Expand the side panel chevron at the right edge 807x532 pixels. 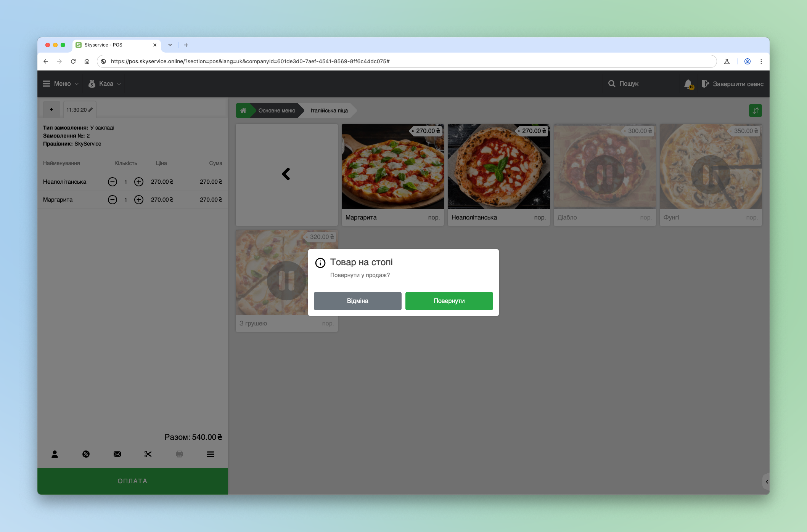[x=766, y=482]
